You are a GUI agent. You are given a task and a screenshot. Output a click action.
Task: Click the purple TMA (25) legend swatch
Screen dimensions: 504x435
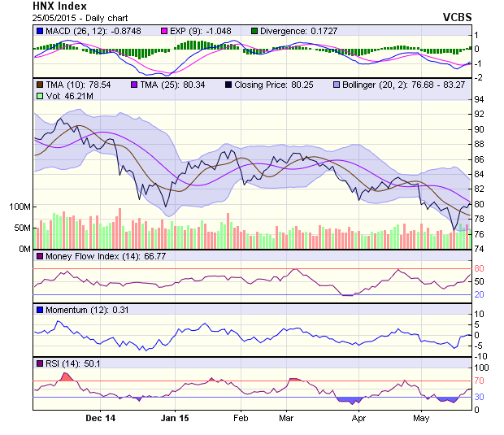click(135, 84)
